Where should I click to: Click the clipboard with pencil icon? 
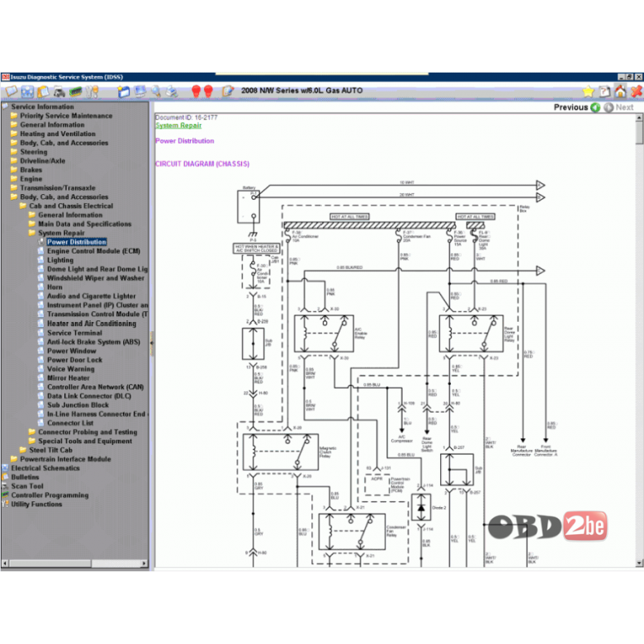click(x=228, y=91)
